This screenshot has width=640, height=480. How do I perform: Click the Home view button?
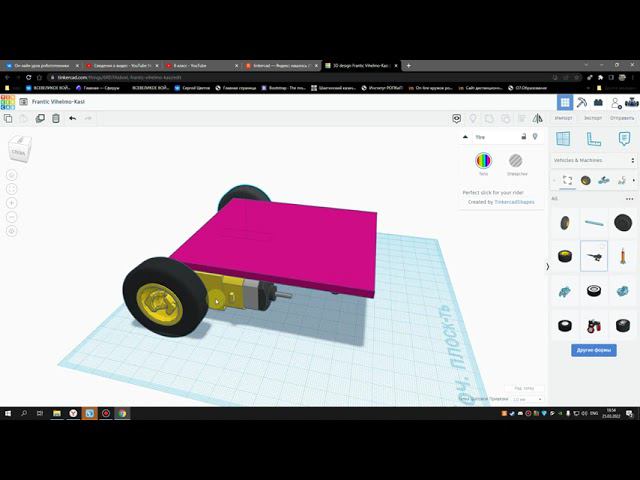click(12, 175)
